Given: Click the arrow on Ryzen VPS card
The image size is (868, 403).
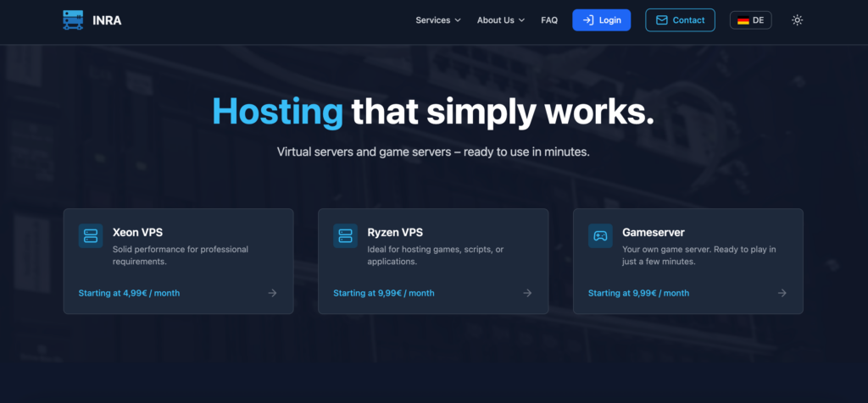Looking at the screenshot, I should point(527,293).
